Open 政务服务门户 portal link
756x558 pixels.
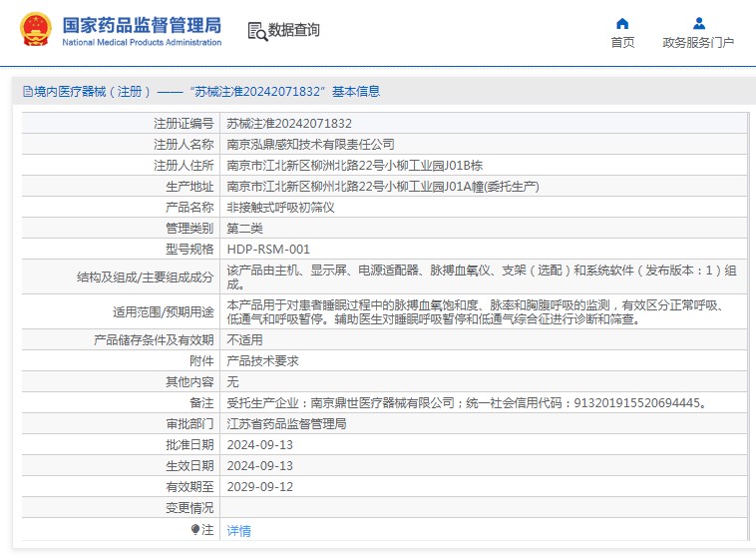[698, 43]
